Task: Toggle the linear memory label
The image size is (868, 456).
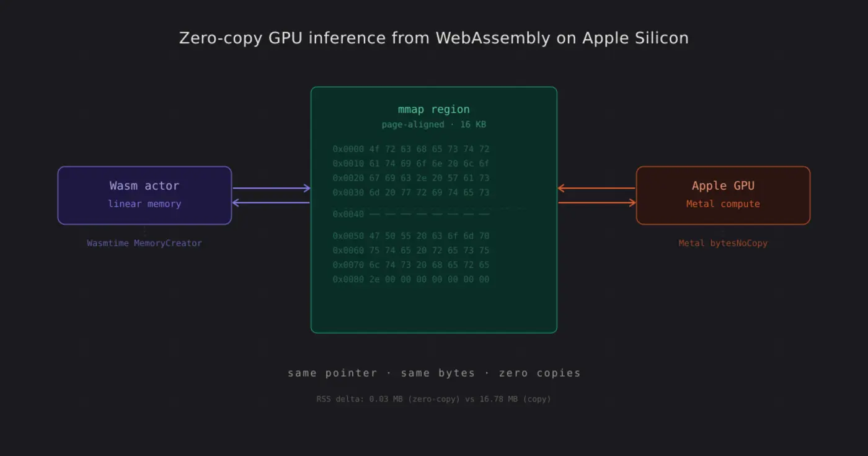Action: point(144,203)
